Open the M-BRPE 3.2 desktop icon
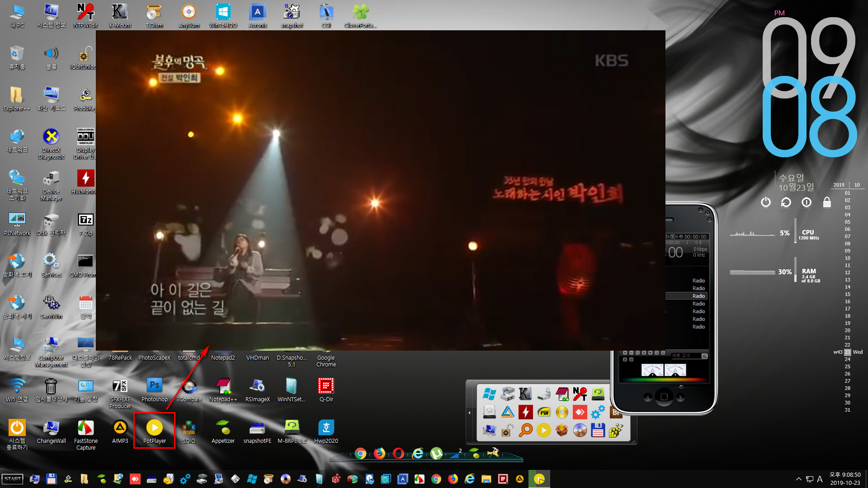The width and height of the screenshot is (868, 488). (x=292, y=431)
